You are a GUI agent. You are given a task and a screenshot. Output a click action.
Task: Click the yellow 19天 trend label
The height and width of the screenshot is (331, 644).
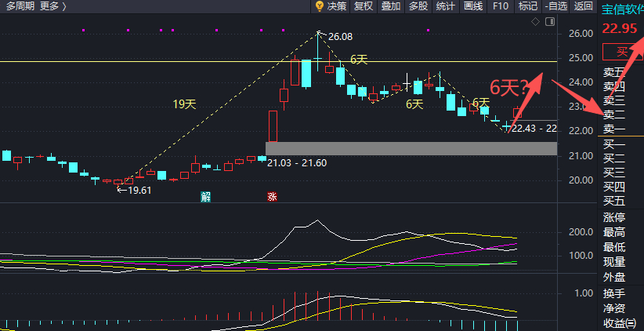184,104
